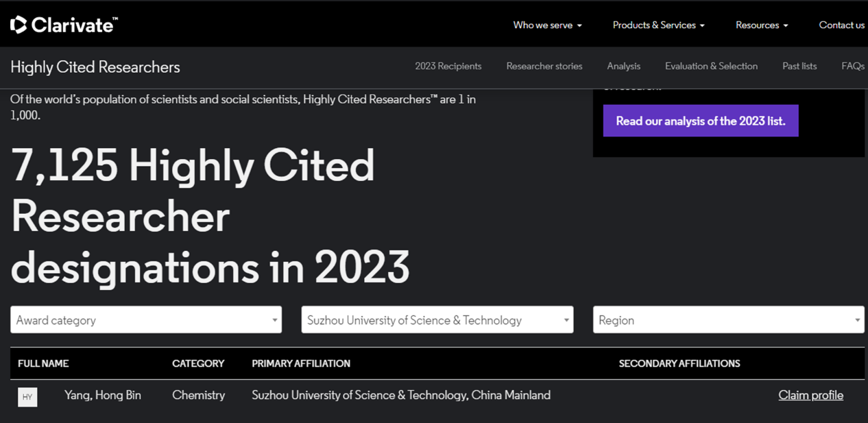Open the Resources dropdown menu
The width and height of the screenshot is (868, 423).
point(761,25)
